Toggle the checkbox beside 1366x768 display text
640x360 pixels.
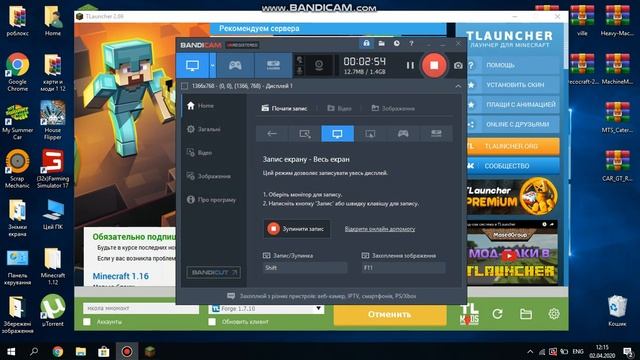[185, 86]
